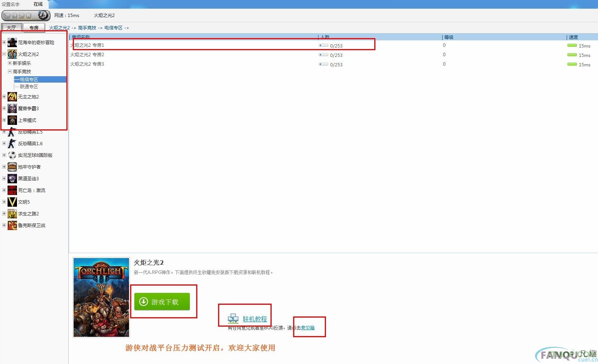This screenshot has height=364, width=598.
Task: Click the 范海辛的奇妙冒险 game icon
Action: pyautogui.click(x=12, y=43)
